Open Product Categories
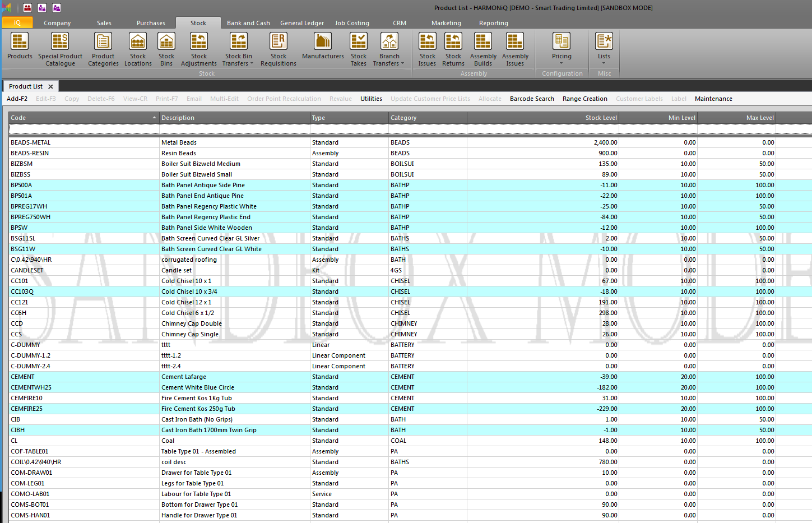Screen dimensions: 812x523 pos(103,49)
